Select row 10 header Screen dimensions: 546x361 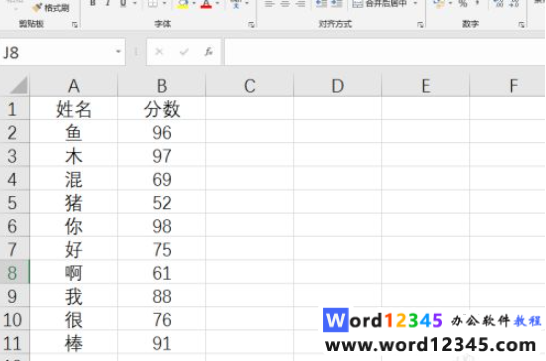tap(14, 319)
